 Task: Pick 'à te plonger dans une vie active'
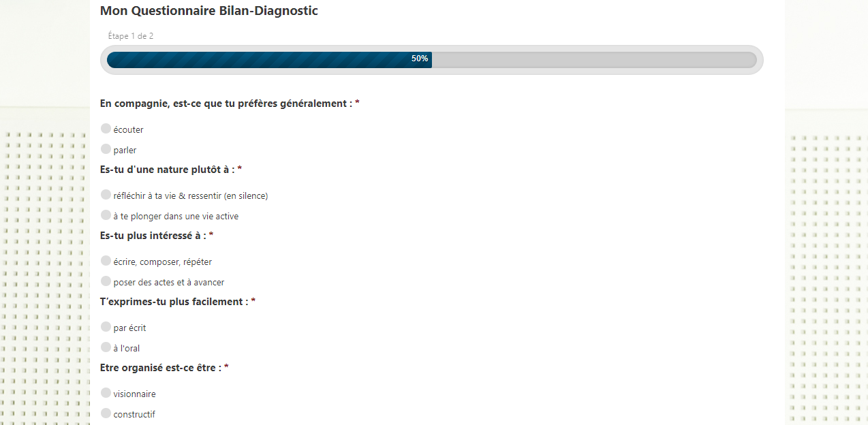[106, 215]
